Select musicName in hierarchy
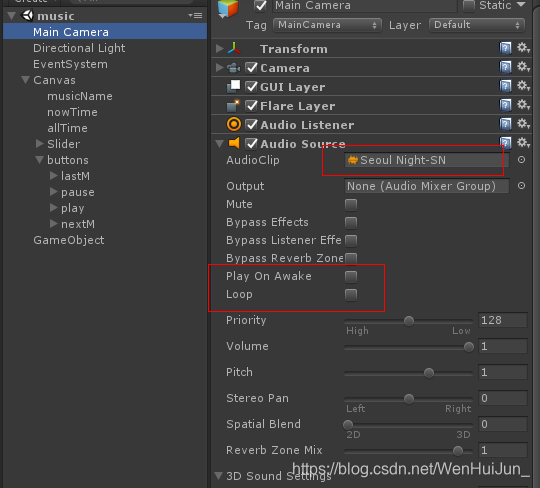Image resolution: width=540 pixels, height=488 pixels. 80,96
